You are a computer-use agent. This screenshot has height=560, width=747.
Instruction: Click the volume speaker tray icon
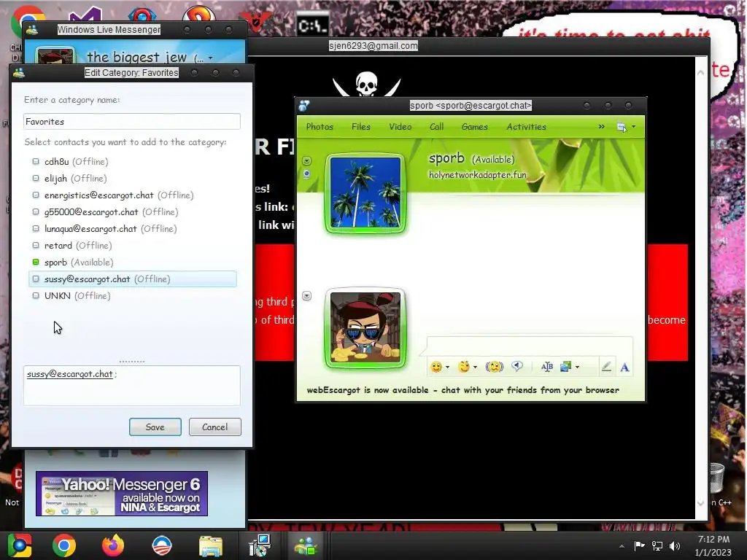(675, 545)
